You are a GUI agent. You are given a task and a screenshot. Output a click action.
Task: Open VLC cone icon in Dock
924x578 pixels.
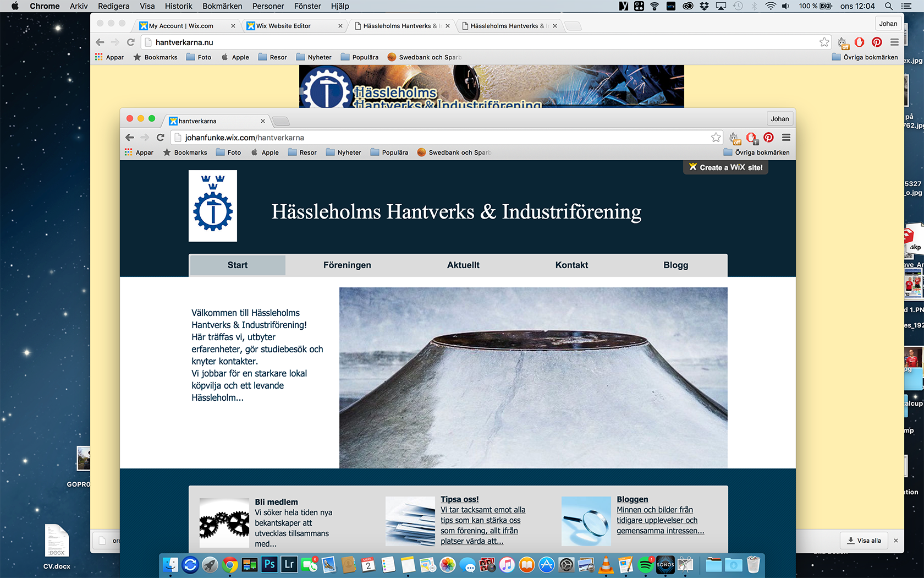[x=606, y=564]
